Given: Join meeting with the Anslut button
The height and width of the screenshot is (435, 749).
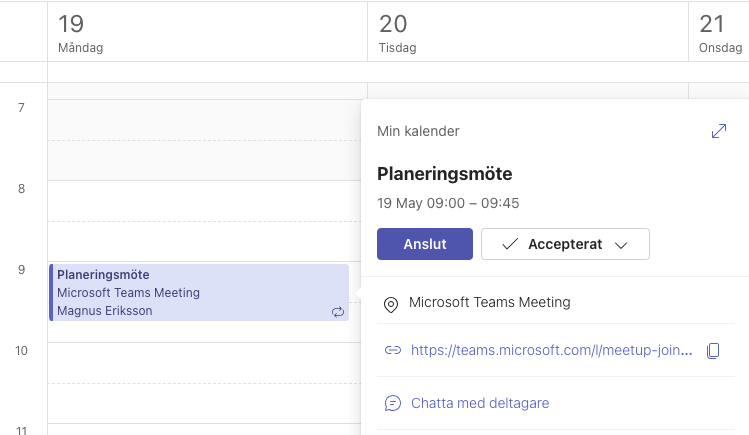Looking at the screenshot, I should 425,244.
